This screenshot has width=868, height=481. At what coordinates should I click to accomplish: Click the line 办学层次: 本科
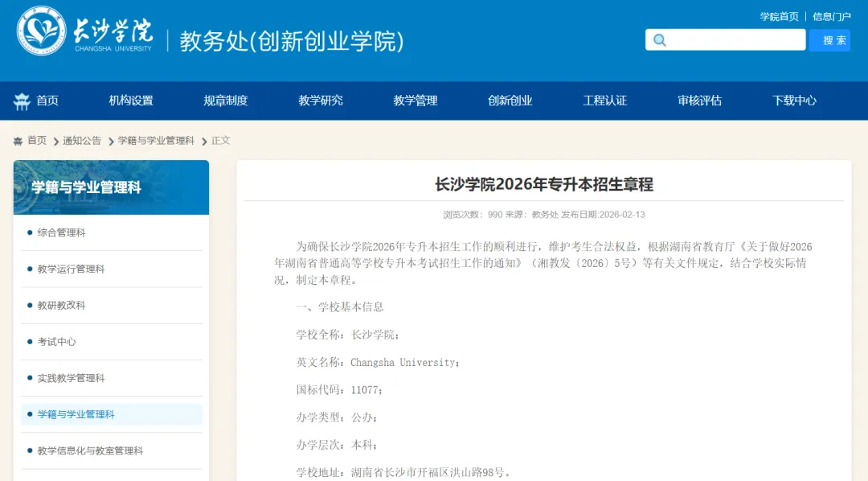pyautogui.click(x=337, y=445)
